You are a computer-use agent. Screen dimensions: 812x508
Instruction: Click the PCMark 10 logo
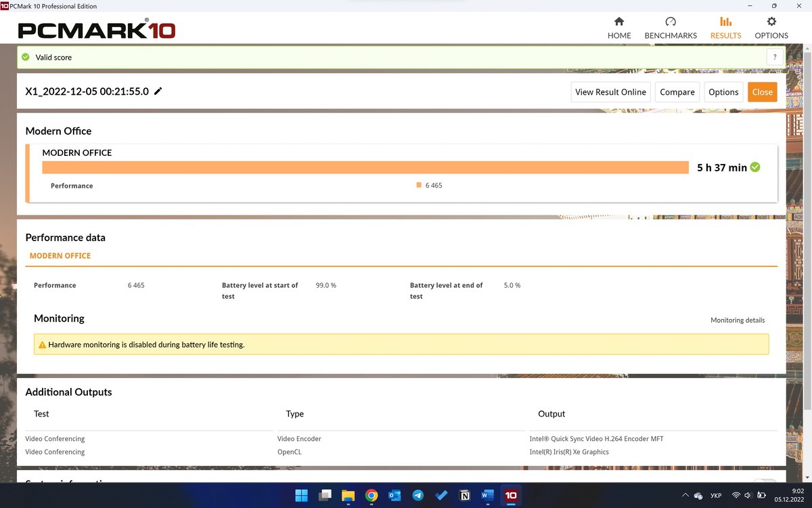click(97, 30)
